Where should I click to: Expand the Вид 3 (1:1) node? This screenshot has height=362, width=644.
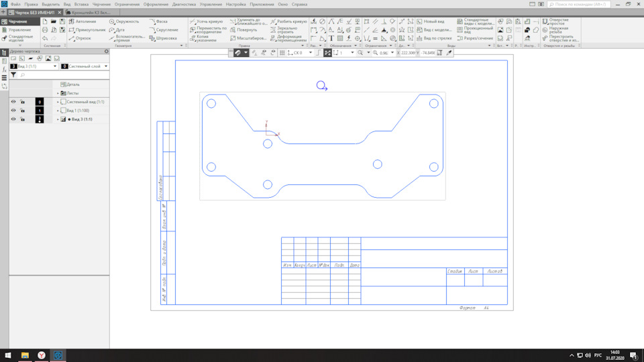click(x=58, y=119)
